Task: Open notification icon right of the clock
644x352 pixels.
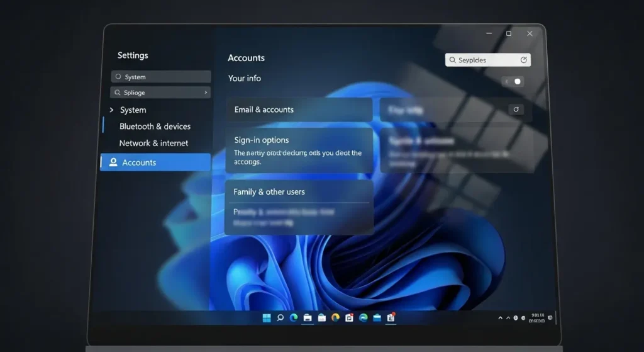Action: 550,317
